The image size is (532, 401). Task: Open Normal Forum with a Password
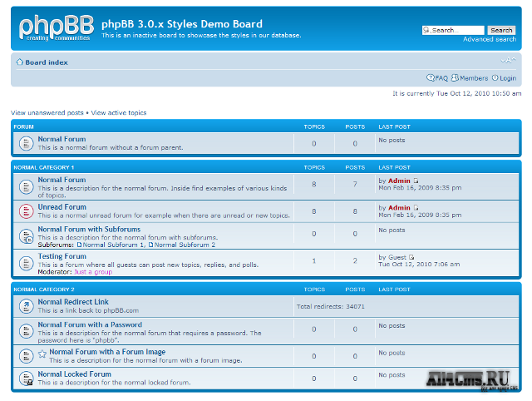[90, 324]
